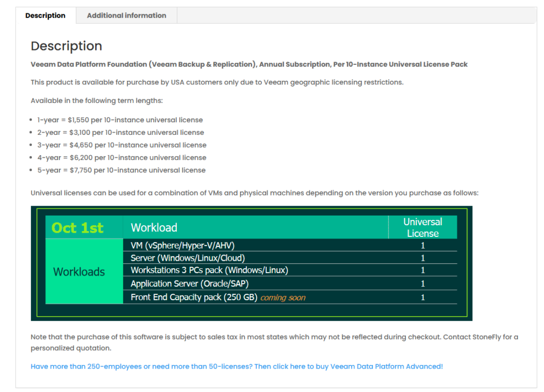Click the VM (vSphere/Hyper-V/AHV) table row
The width and height of the screenshot is (544, 392).
point(182,245)
